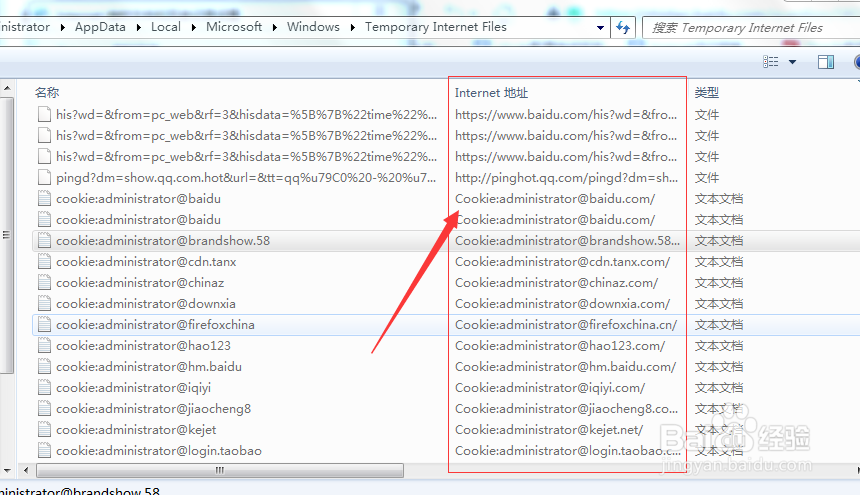This screenshot has width=860, height=495.
Task: Select file name cookie:administrator@chinaz
Action: click(x=140, y=283)
